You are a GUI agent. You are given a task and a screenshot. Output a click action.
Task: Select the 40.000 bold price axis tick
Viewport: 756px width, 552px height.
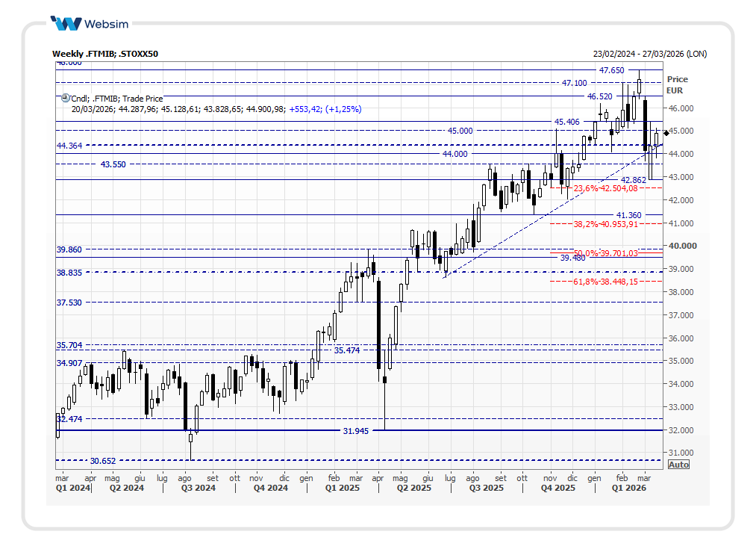coord(681,246)
